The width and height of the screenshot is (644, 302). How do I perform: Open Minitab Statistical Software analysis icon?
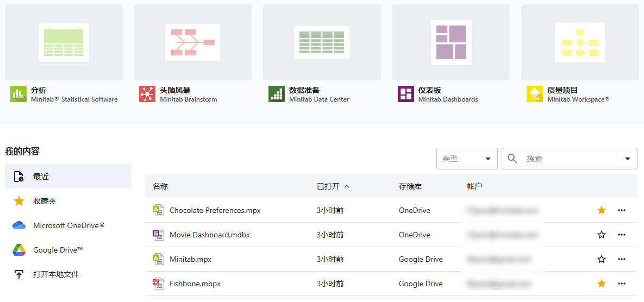pos(18,94)
